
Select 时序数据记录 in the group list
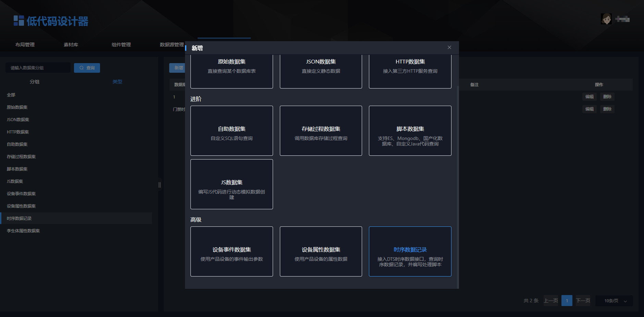[76, 218]
